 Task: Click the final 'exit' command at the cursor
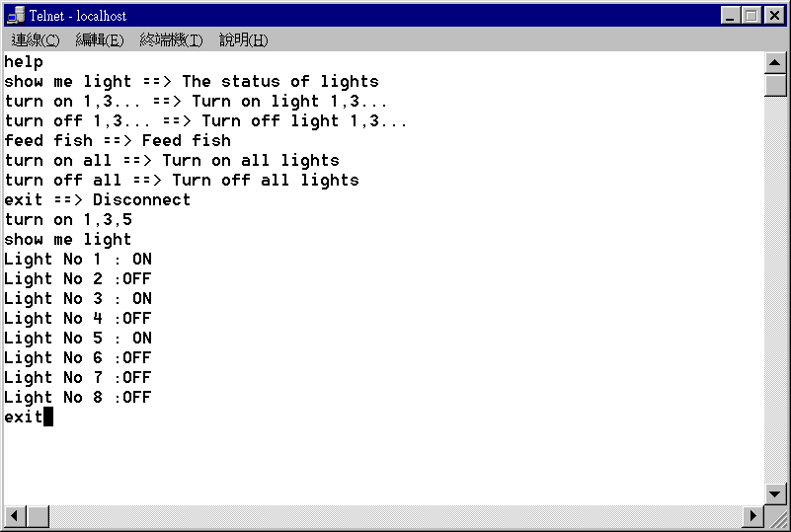pos(23,418)
